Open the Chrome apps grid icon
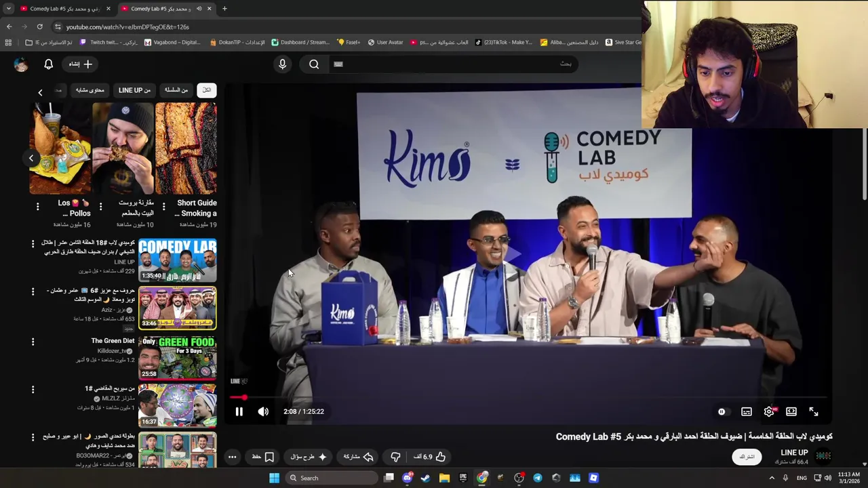The image size is (868, 488). tap(8, 42)
